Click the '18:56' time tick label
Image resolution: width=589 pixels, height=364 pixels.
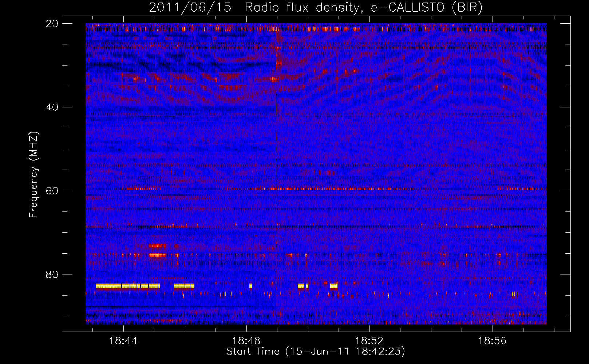493,341
